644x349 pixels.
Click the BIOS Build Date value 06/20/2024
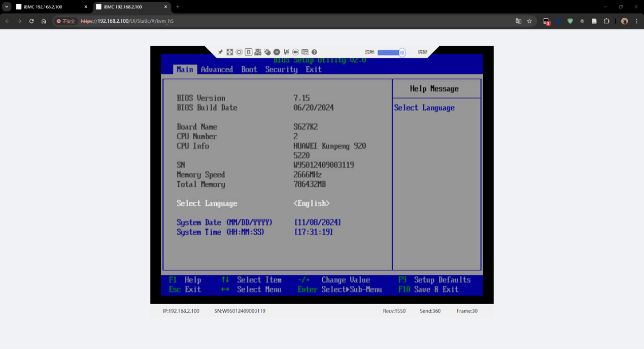[x=314, y=108]
